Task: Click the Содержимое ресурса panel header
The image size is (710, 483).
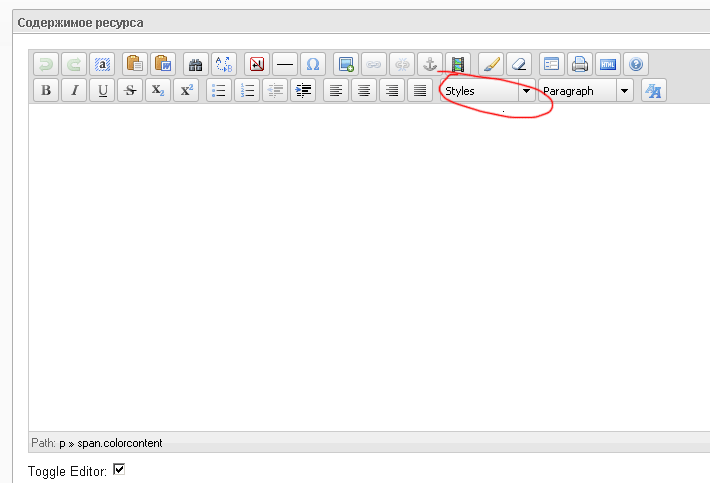Action: pos(363,22)
